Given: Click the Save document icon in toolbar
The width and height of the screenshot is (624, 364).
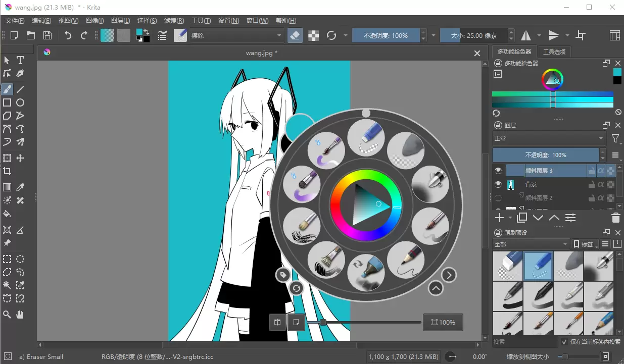Looking at the screenshot, I should point(47,35).
